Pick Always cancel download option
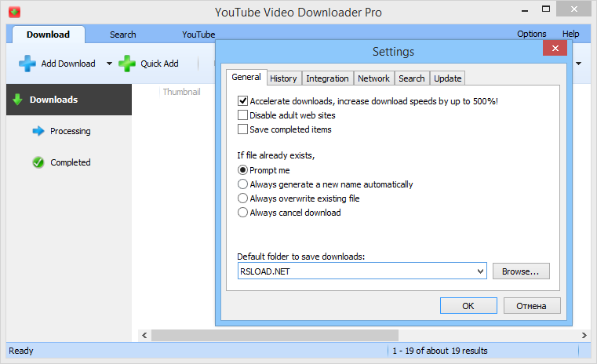The image size is (597, 364). click(242, 212)
